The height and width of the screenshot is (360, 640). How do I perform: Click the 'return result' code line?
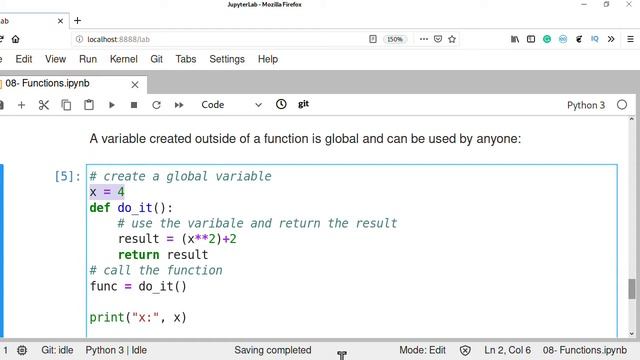coord(163,255)
